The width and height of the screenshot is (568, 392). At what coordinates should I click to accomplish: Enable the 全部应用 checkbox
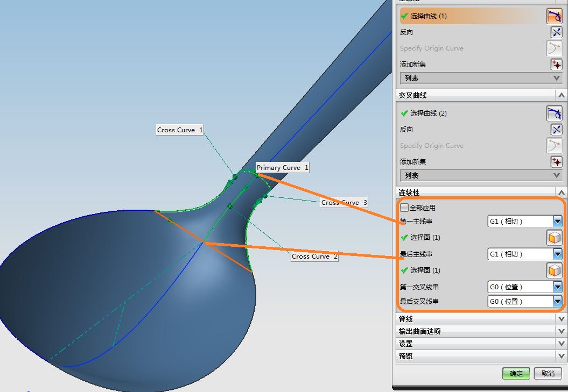point(404,208)
